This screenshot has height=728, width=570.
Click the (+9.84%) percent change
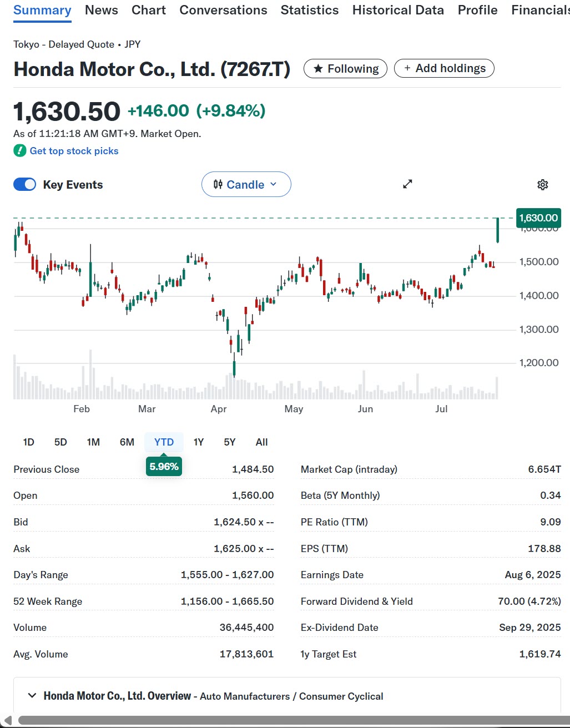point(231,111)
